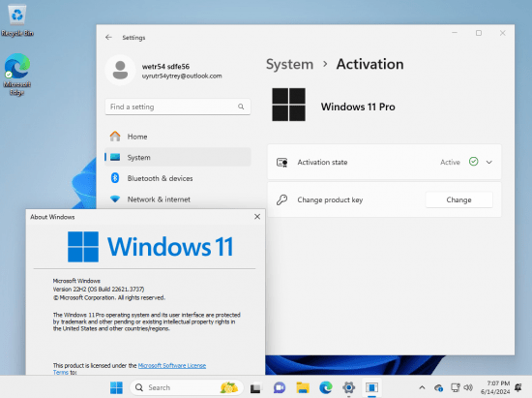The image size is (532, 398).
Task: Click the volume speaker tray icon
Action: tap(468, 387)
